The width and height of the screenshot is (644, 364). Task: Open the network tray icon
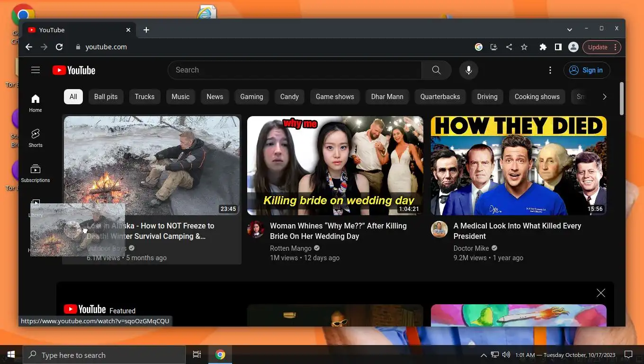(x=495, y=355)
